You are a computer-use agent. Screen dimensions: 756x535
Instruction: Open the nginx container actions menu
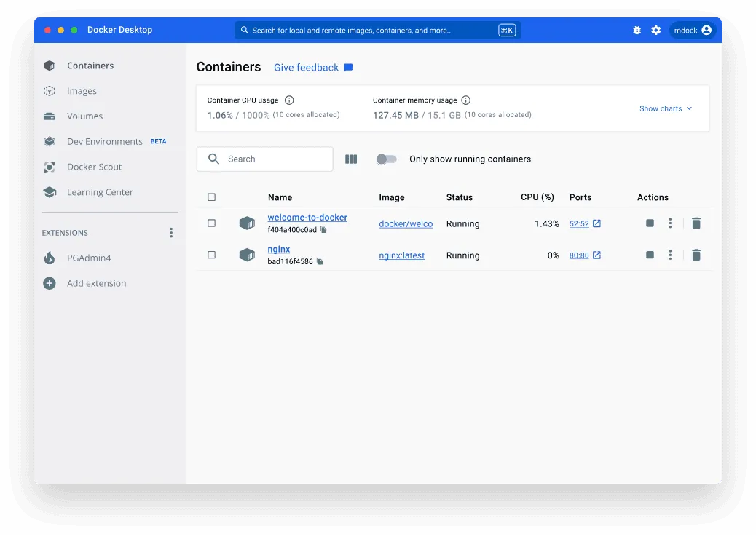(x=670, y=255)
